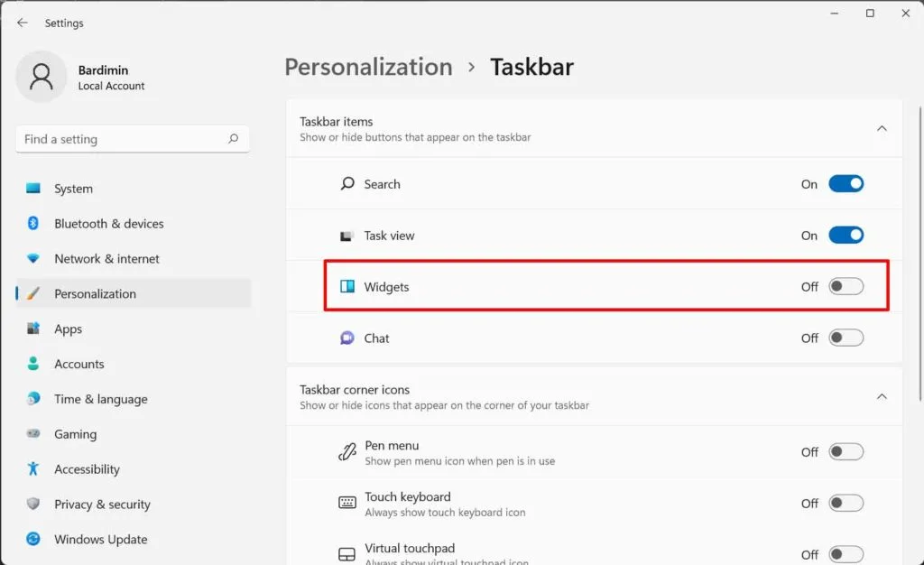Click the Settings window title text

click(x=64, y=23)
